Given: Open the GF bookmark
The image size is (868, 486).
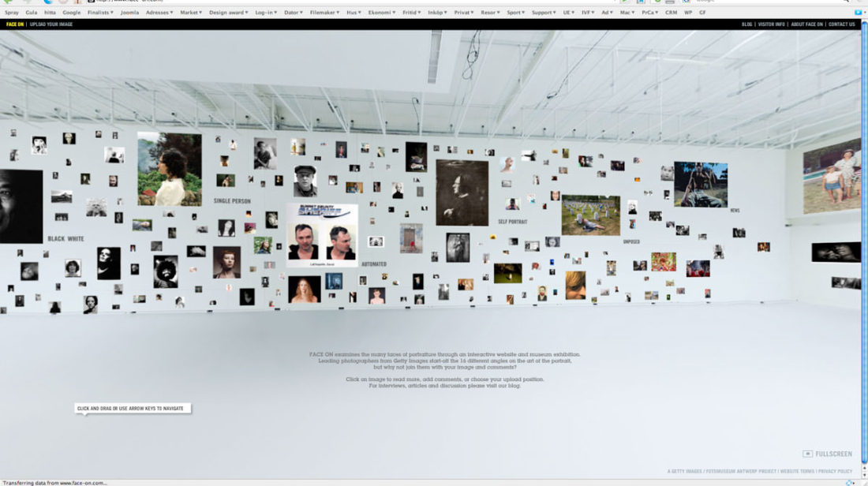Looking at the screenshot, I should [x=702, y=12].
